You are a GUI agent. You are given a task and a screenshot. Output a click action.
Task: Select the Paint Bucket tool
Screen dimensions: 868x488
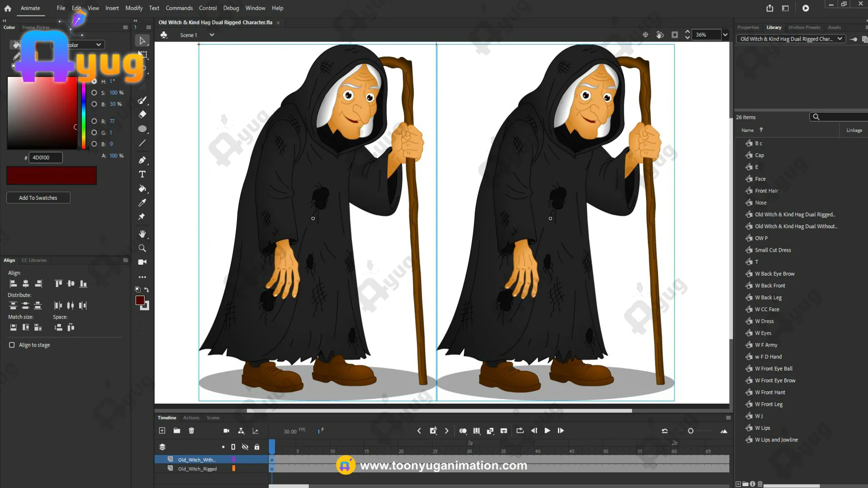coord(142,189)
